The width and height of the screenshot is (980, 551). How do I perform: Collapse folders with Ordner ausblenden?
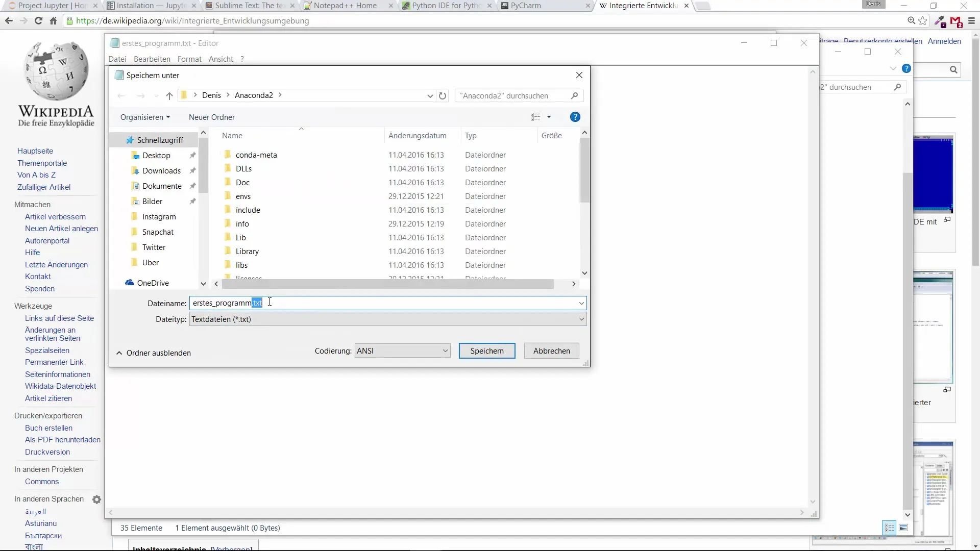click(154, 353)
